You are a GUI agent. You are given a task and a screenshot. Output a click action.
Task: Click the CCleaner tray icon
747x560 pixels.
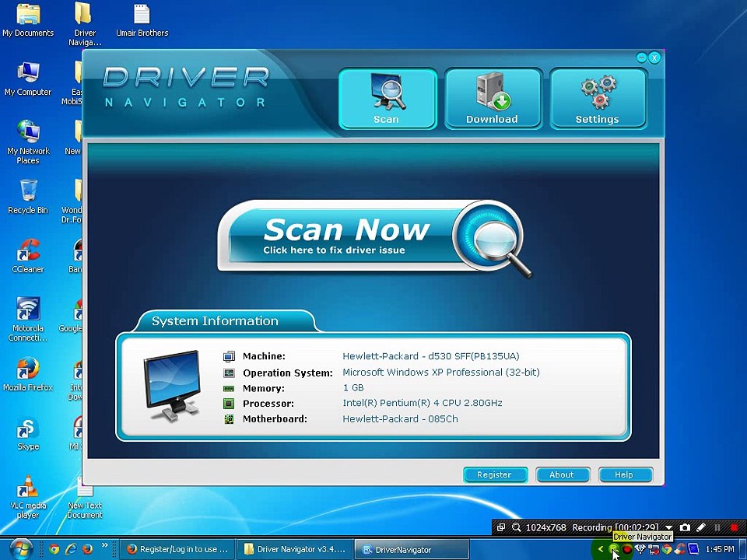679,549
